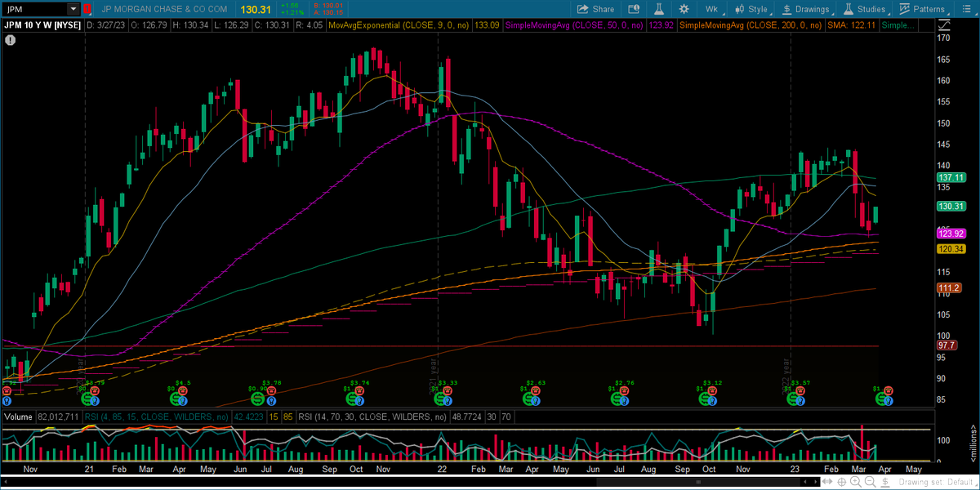Change the Wk timeframe dropdown
The height and width of the screenshot is (490, 980).
[711, 9]
